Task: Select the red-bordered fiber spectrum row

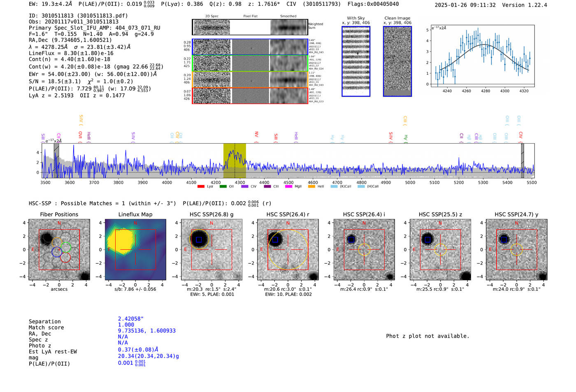Action: tap(250, 95)
